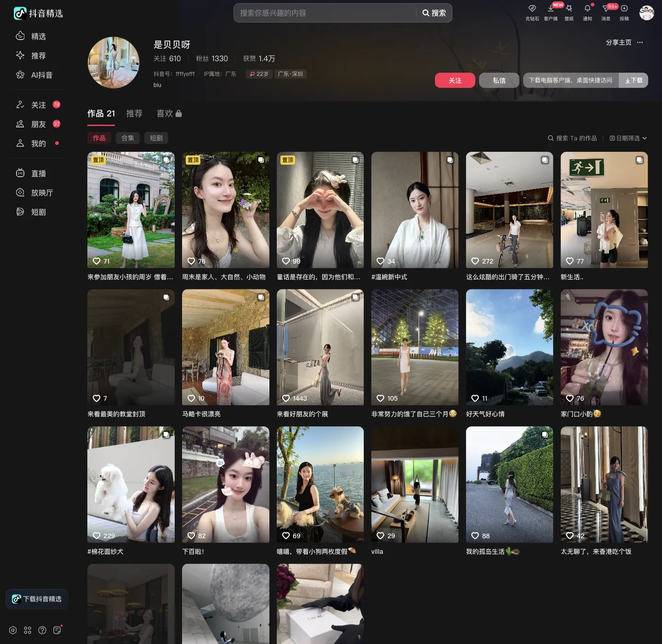Click the three-dot more options icon beside 分享主页
Screen dimensions: 662x644
click(x=640, y=42)
